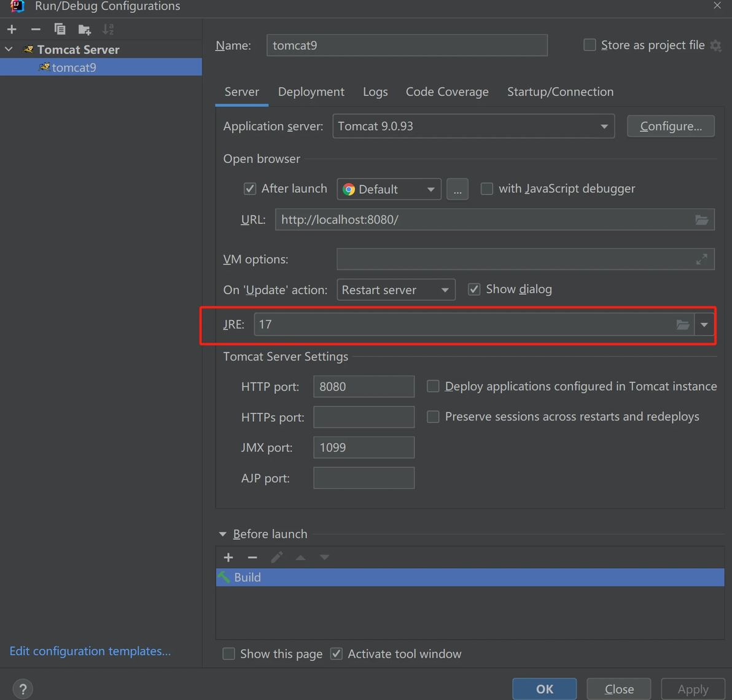The height and width of the screenshot is (700, 732).
Task: Add a new run configuration
Action: [x=12, y=29]
